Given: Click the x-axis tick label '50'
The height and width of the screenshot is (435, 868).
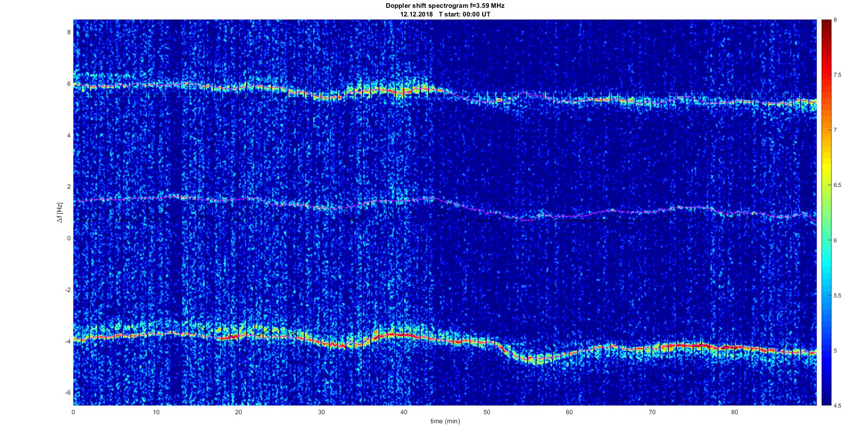Looking at the screenshot, I should click(x=487, y=412).
